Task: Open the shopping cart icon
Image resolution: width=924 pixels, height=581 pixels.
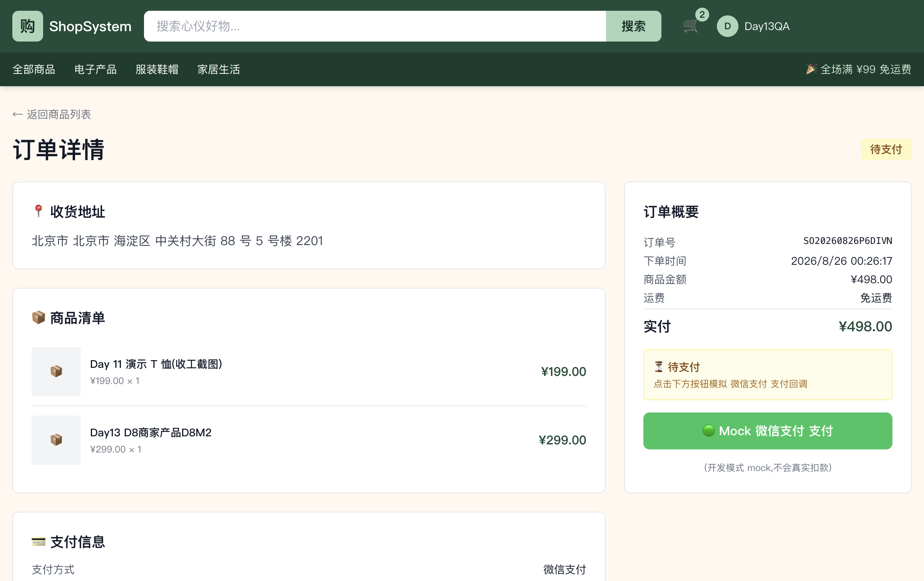Action: point(691,26)
